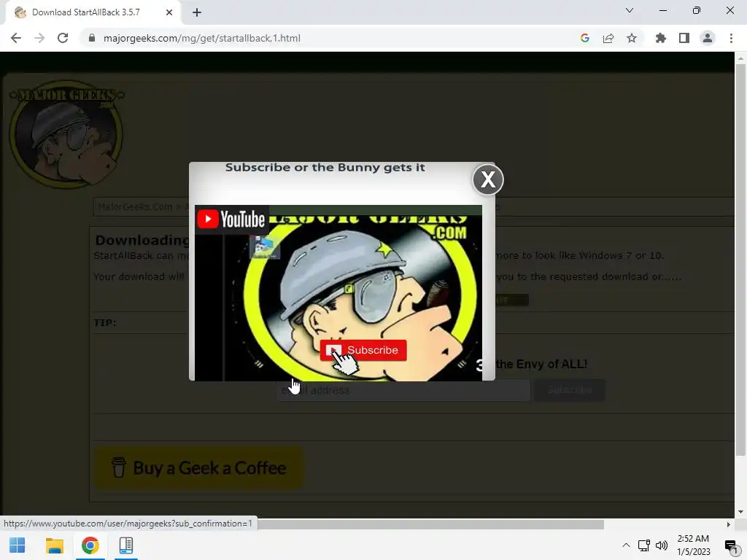This screenshot has height=560, width=747.
Task: Open Chrome three-dot menu
Action: (731, 38)
